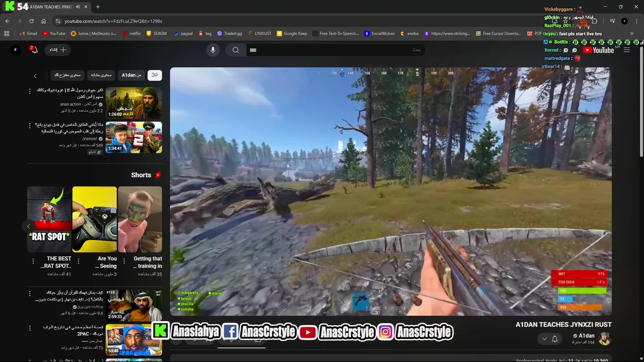Open a new browser tab

pos(98,7)
